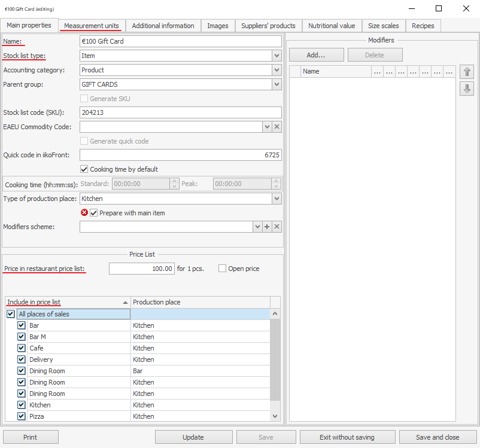Open Type of production place dropdown
Image resolution: width=480 pixels, height=448 pixels.
point(276,199)
